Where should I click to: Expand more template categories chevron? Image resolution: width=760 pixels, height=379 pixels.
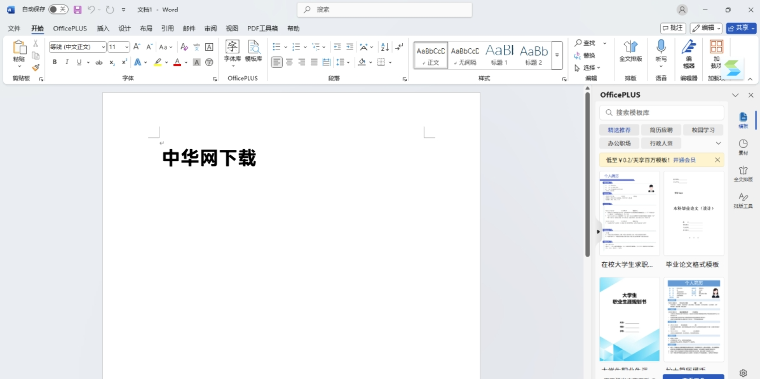(718, 143)
